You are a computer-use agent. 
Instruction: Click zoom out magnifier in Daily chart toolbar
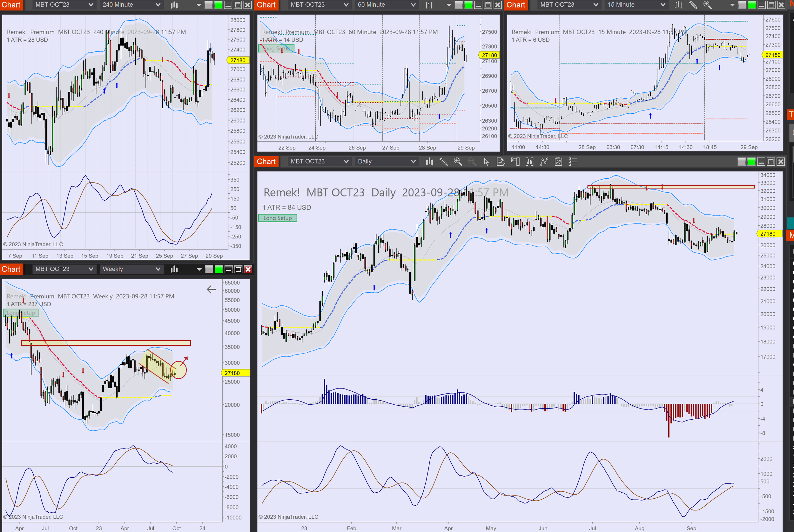[x=472, y=162]
